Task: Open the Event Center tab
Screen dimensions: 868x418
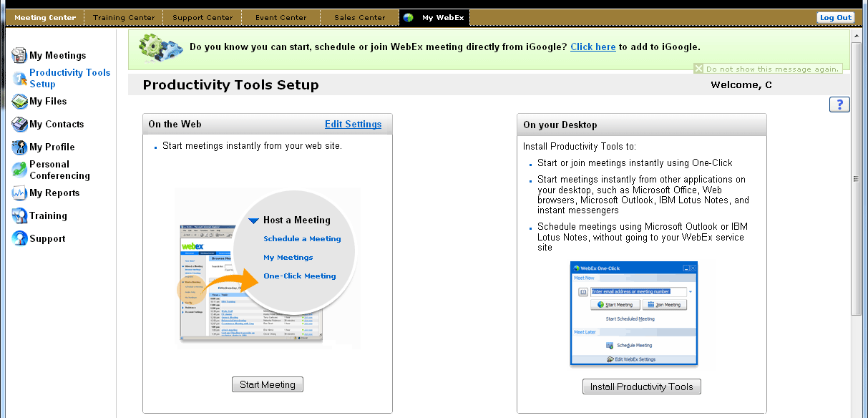Action: [282, 18]
